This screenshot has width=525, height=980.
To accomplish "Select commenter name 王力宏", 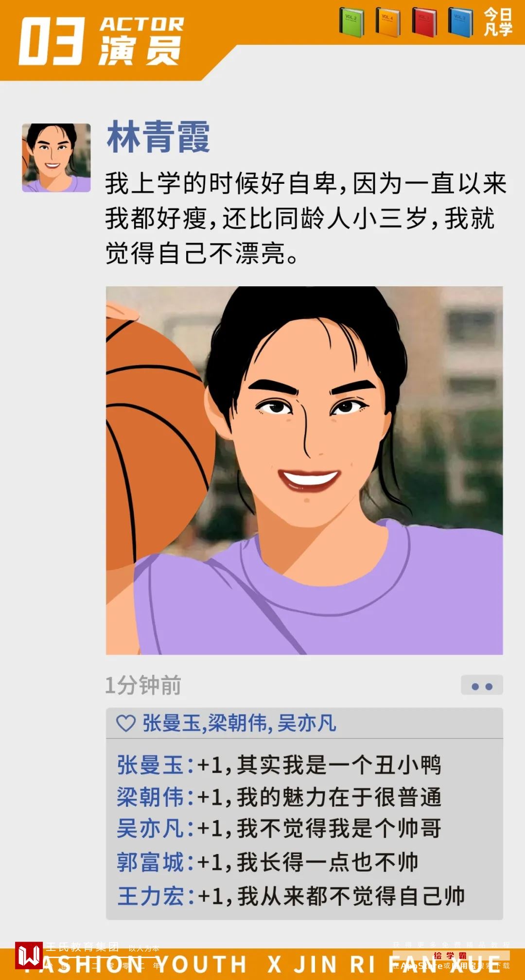I will (x=151, y=896).
